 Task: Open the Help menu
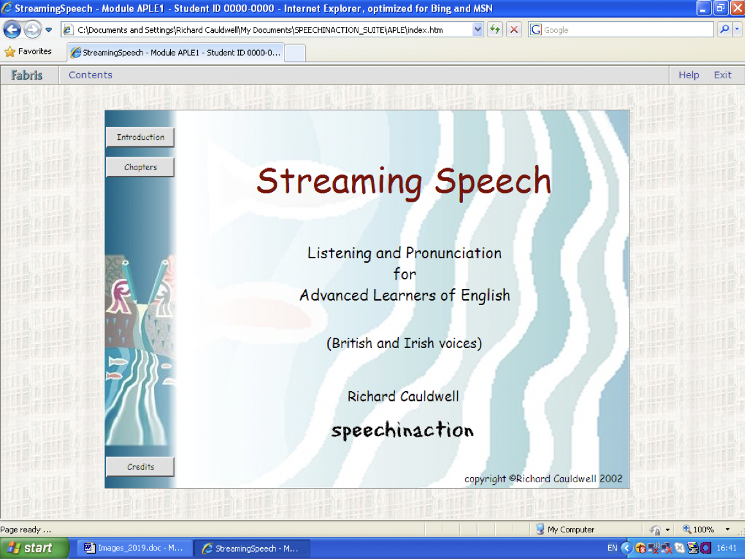coord(688,75)
